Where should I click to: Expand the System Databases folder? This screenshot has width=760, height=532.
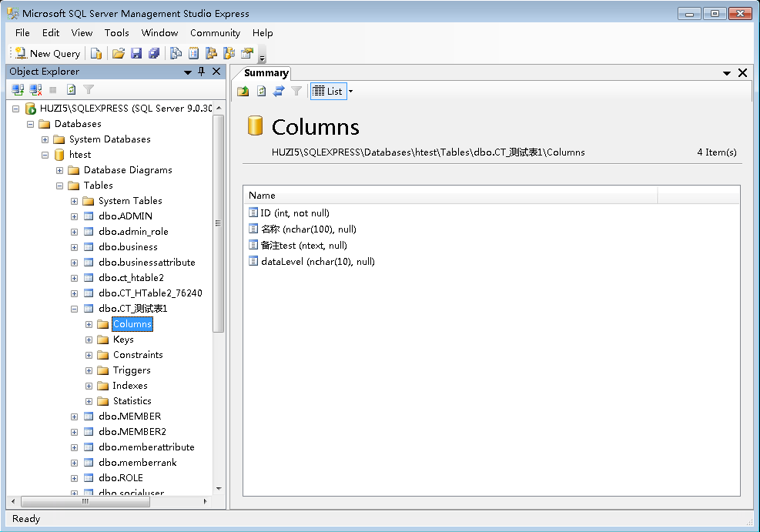click(x=45, y=139)
